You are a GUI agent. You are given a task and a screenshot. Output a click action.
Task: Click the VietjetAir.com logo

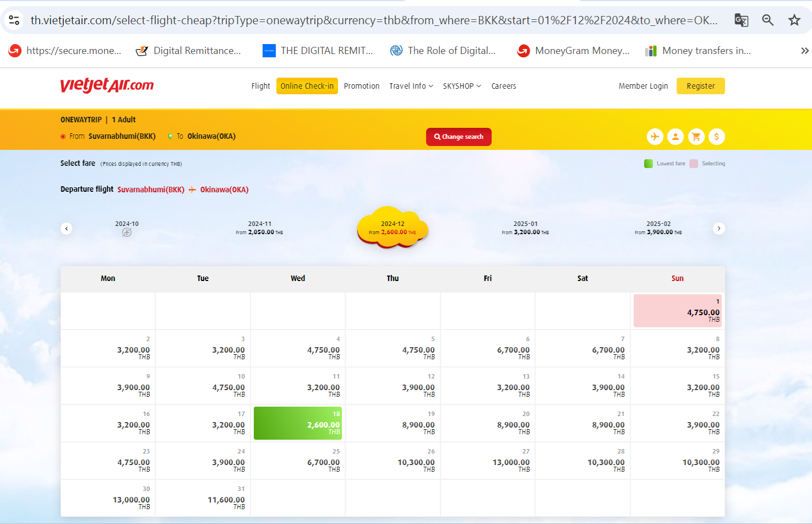pyautogui.click(x=107, y=85)
